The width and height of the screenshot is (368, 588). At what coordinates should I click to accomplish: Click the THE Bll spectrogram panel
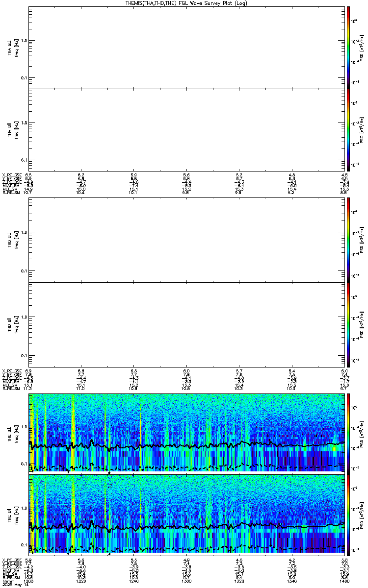click(186, 515)
